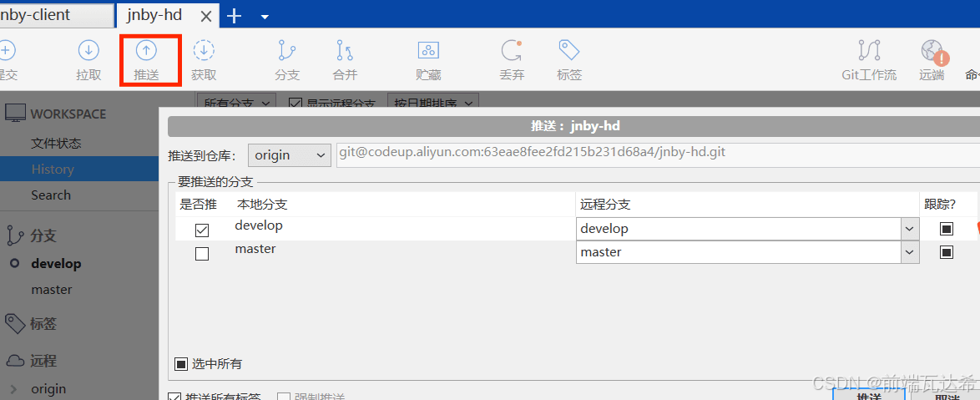Click the 远程 section cloud icon
Image resolution: width=980 pixels, height=400 pixels.
15,361
